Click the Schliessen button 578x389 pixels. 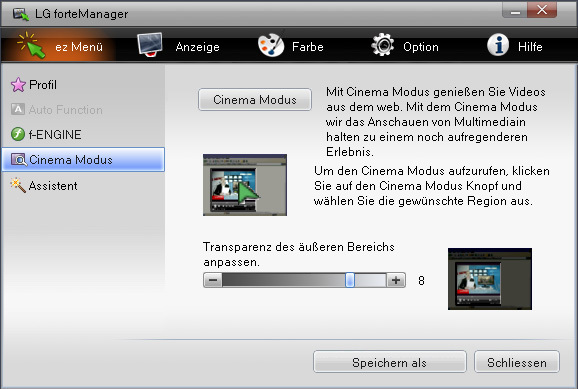coord(517,362)
